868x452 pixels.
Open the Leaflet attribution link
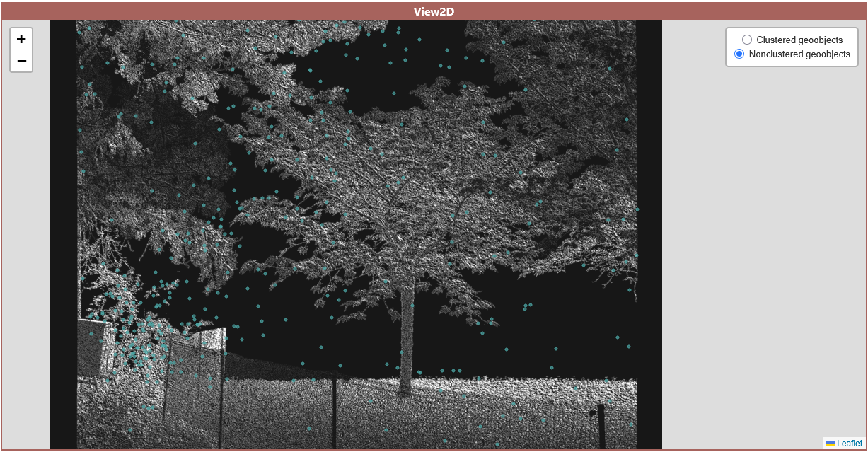(x=844, y=444)
